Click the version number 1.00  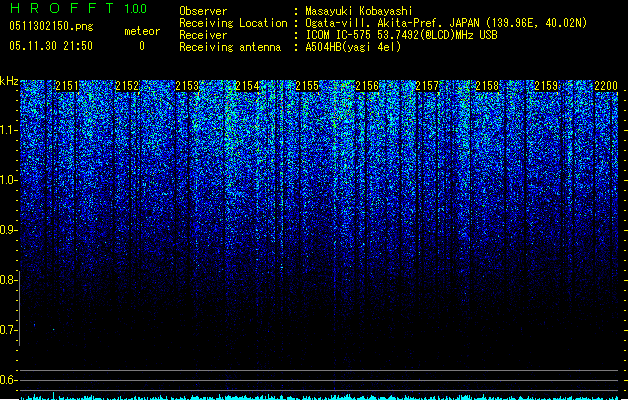136,9
